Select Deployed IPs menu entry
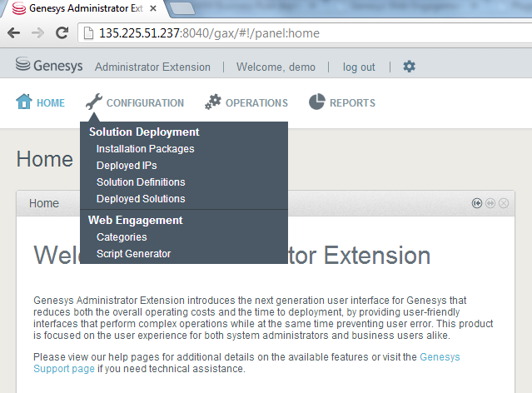The image size is (532, 393). click(126, 166)
